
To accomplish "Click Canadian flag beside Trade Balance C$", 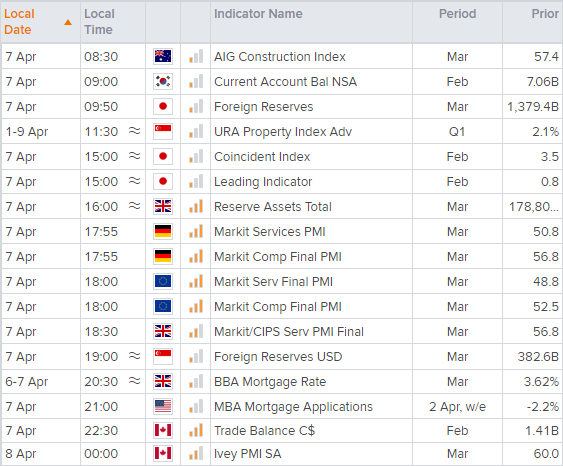I will pyautogui.click(x=163, y=430).
